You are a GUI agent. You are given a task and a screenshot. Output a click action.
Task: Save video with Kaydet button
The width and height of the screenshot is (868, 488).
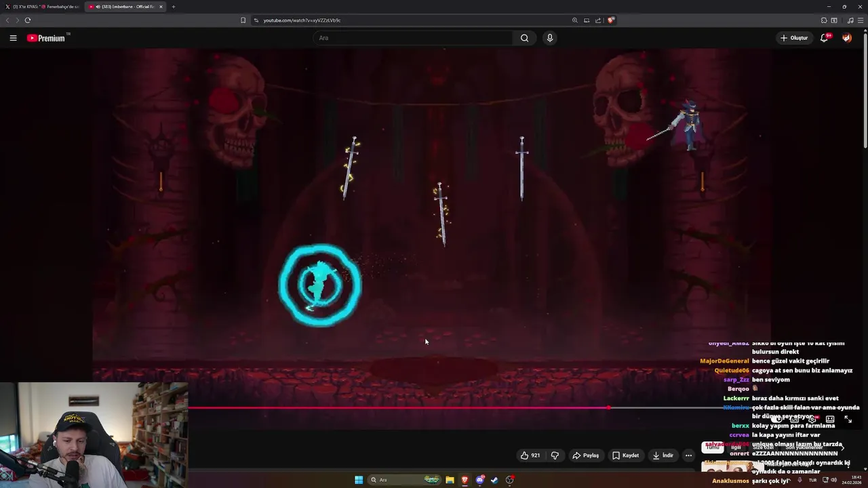pos(625,455)
